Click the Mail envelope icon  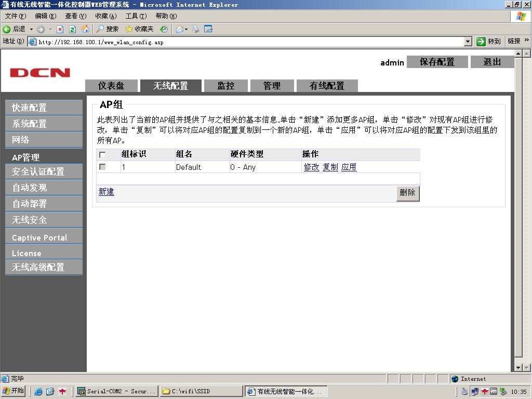point(179,29)
